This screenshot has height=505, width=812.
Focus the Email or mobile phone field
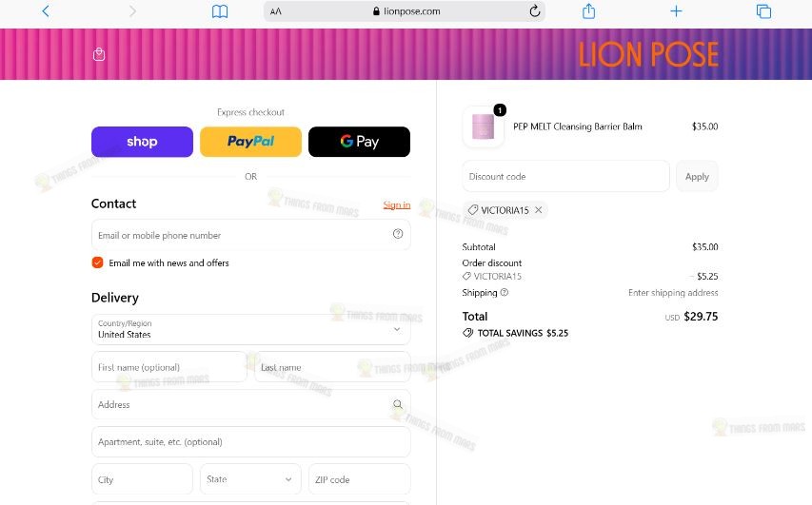[250, 235]
